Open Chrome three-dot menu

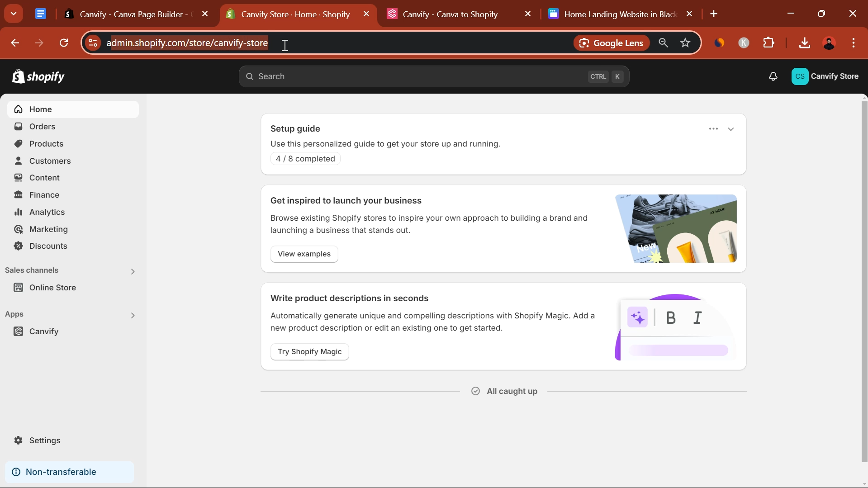pyautogui.click(x=854, y=43)
